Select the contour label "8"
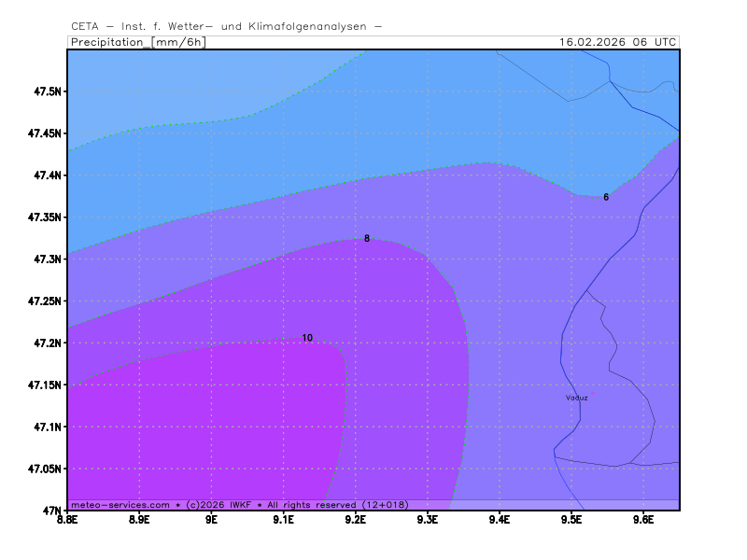Image resolution: width=747 pixels, height=560 pixels. 367,239
